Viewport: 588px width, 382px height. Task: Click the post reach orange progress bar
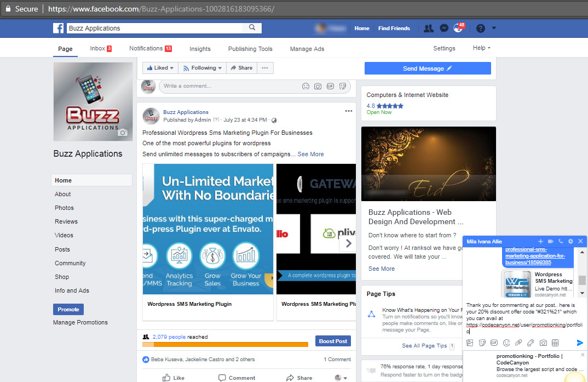226,345
